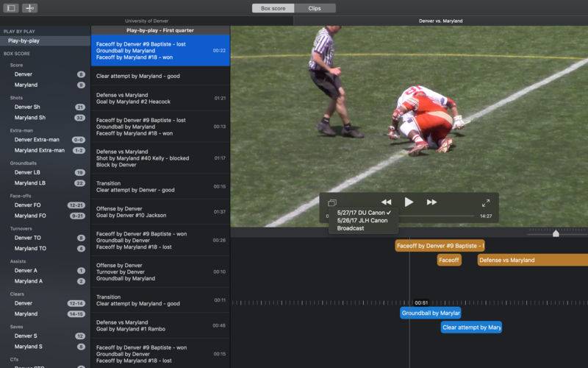Select Clear attempt by Maryland - good play
This screenshot has height=368, width=588.
(160, 76)
